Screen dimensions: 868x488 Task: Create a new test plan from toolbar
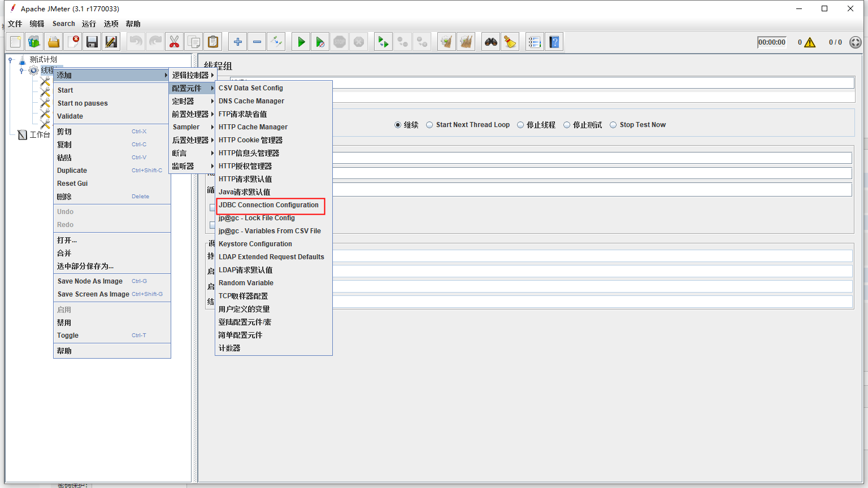[15, 42]
